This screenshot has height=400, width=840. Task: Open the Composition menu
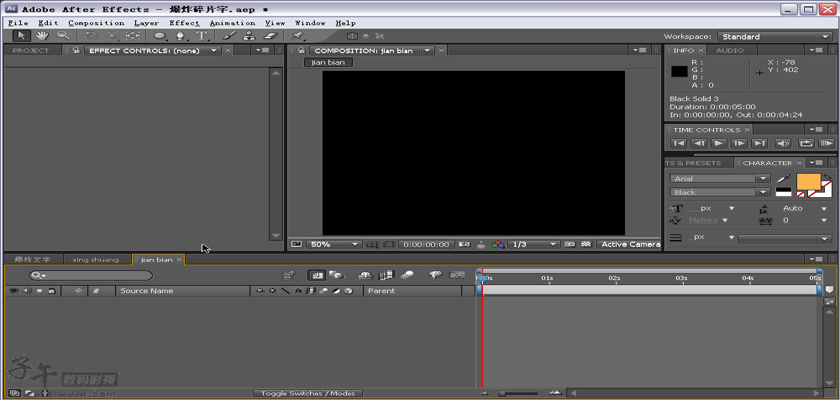point(96,23)
